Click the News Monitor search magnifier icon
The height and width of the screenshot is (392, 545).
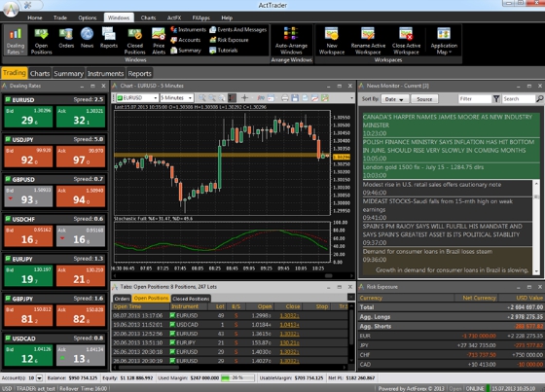tap(539, 99)
